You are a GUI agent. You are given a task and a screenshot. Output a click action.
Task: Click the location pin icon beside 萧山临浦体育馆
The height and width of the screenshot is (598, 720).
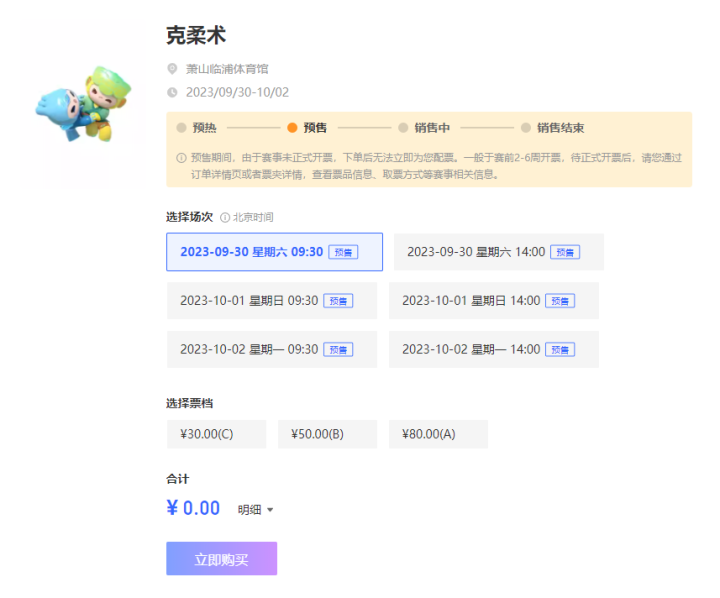(172, 70)
